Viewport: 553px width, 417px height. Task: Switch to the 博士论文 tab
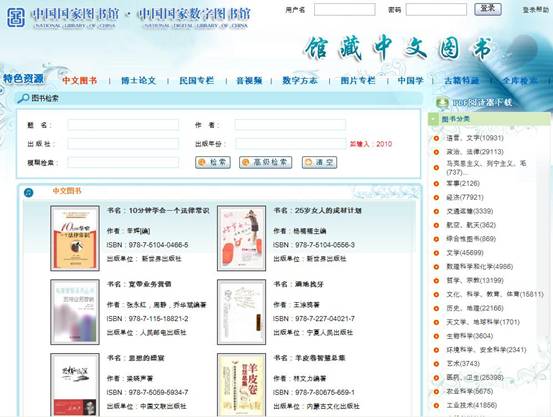[139, 81]
